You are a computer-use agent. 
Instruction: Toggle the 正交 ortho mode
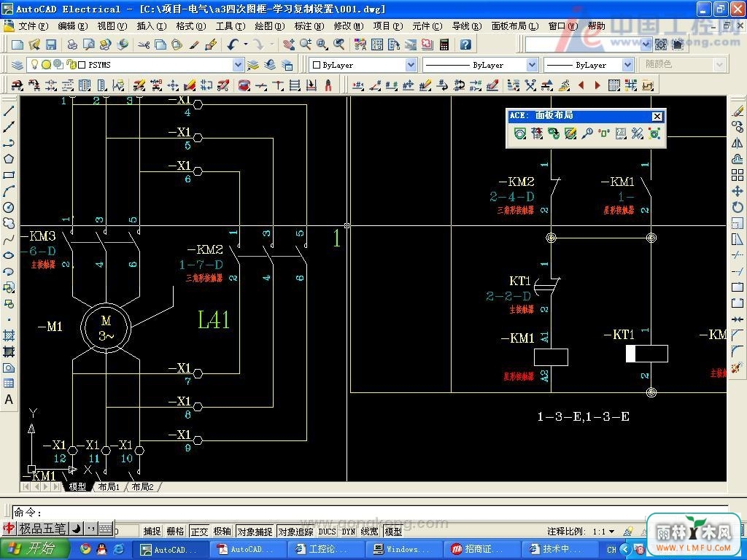pos(199,531)
